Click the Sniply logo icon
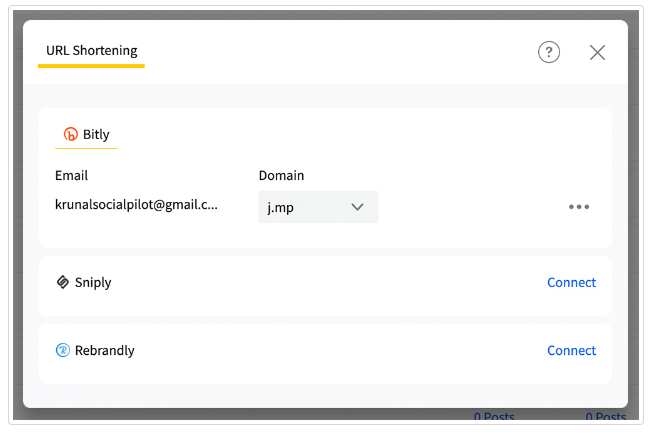 click(62, 282)
